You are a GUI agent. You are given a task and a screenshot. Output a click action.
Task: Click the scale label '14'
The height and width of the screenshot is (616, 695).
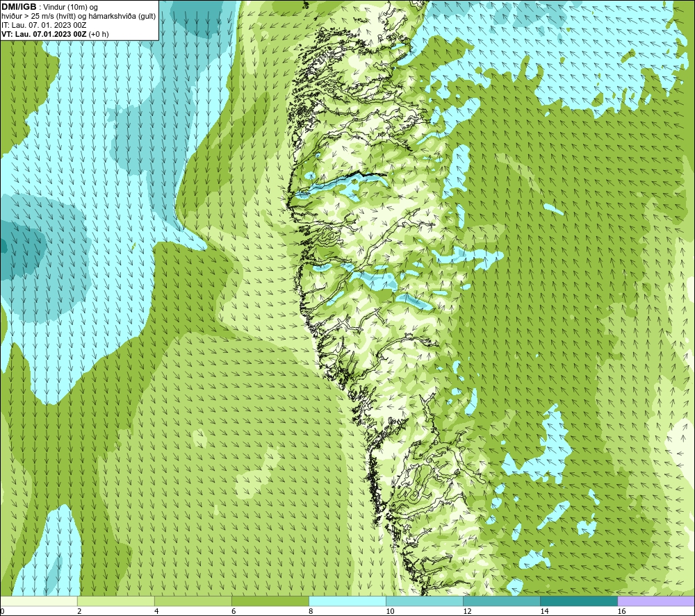pyautogui.click(x=544, y=611)
